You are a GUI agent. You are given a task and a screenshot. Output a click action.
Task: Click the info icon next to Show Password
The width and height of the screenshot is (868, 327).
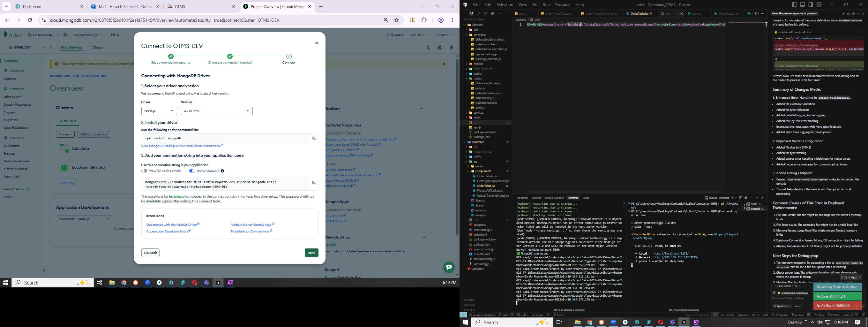[x=222, y=171]
